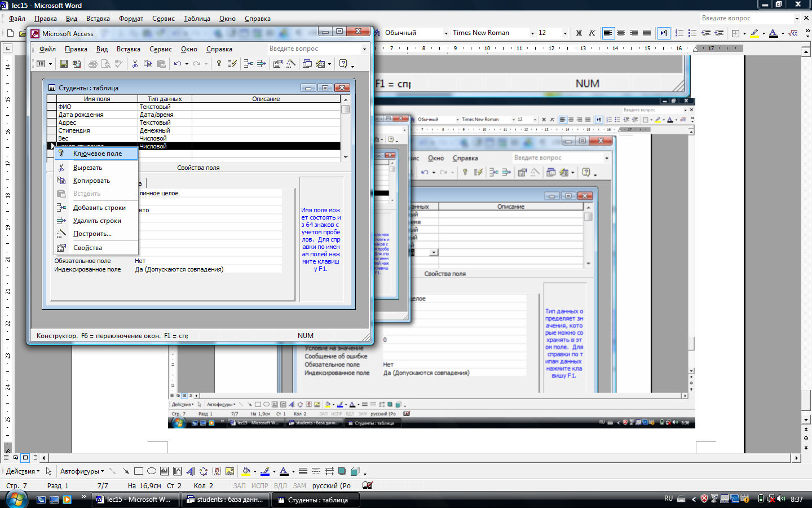Open drawing toolbar Fill Color dropdown arrow
The image size is (812, 508).
pos(255,471)
